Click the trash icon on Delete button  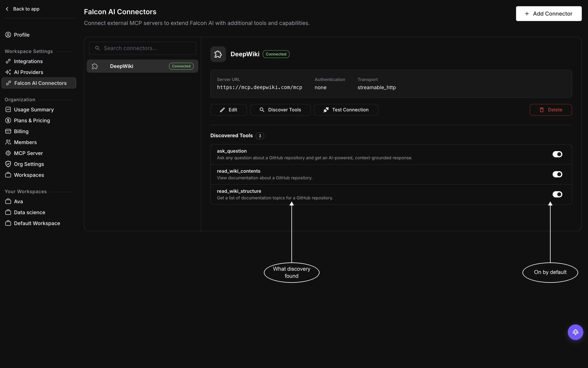[x=542, y=110]
